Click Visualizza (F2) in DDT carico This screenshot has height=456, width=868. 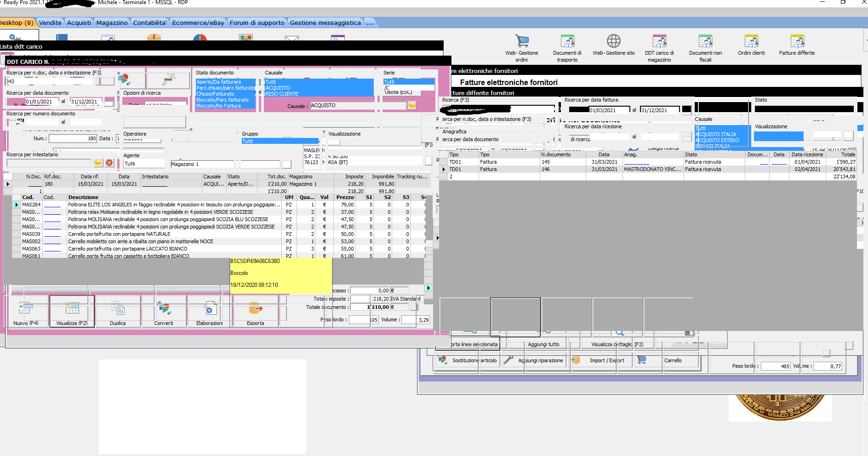[x=72, y=311]
